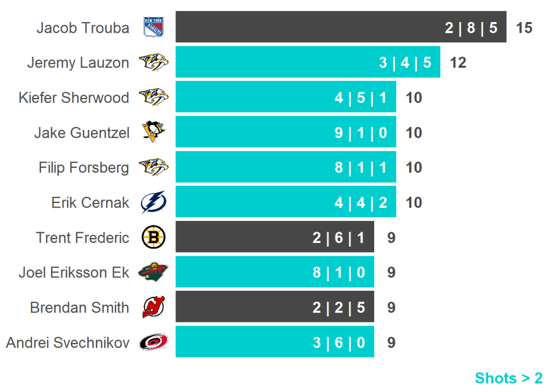Image resolution: width=549 pixels, height=392 pixels.
Task: Click the New Jersey Devils logo
Action: 153,307
